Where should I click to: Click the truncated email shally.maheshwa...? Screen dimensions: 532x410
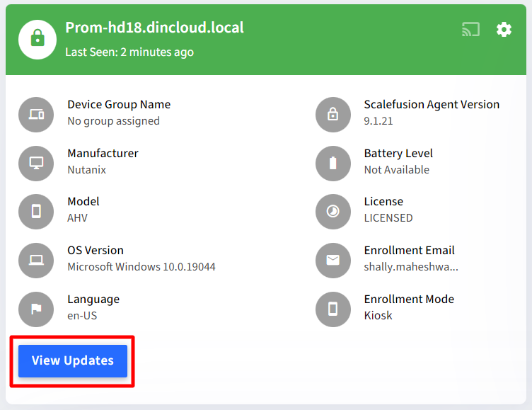(411, 267)
